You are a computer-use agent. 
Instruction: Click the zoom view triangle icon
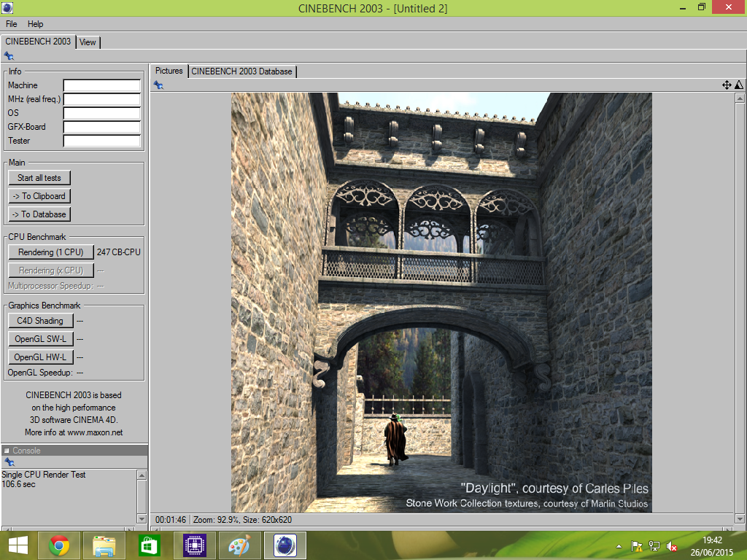[739, 85]
